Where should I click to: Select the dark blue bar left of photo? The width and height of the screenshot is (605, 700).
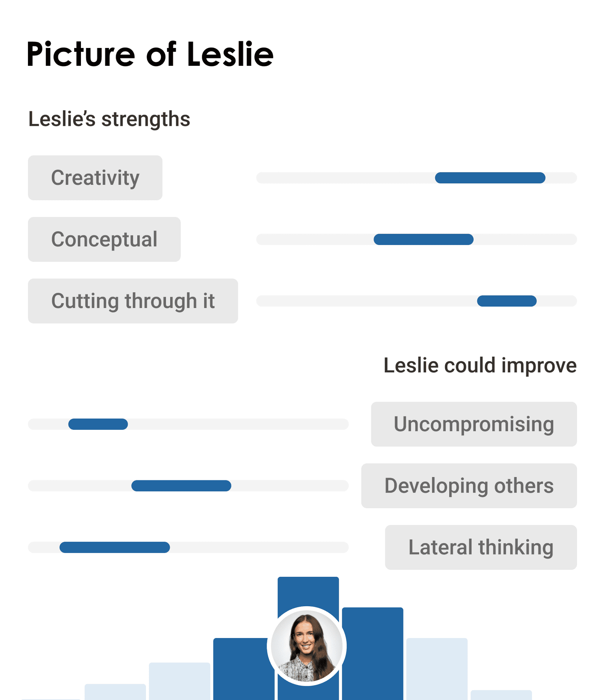coord(240,669)
